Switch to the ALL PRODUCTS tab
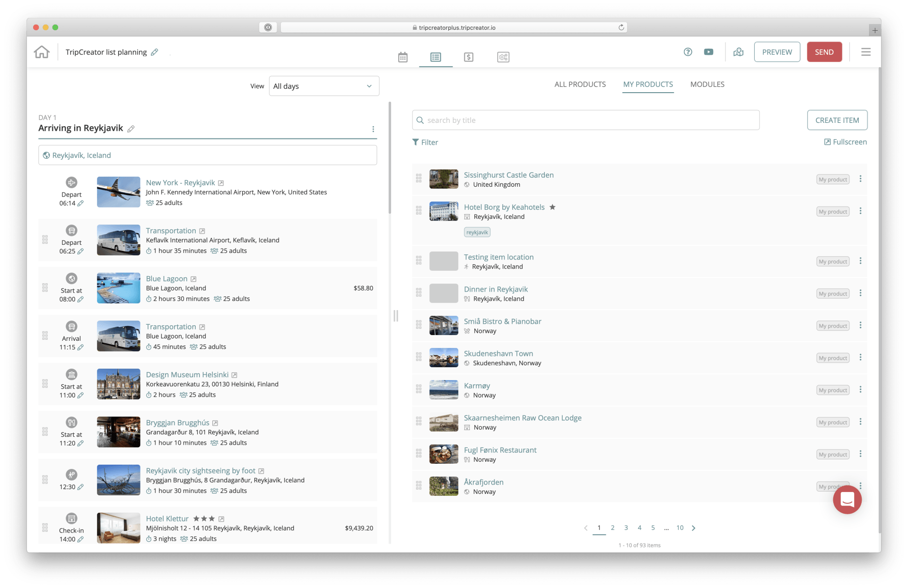 (580, 84)
